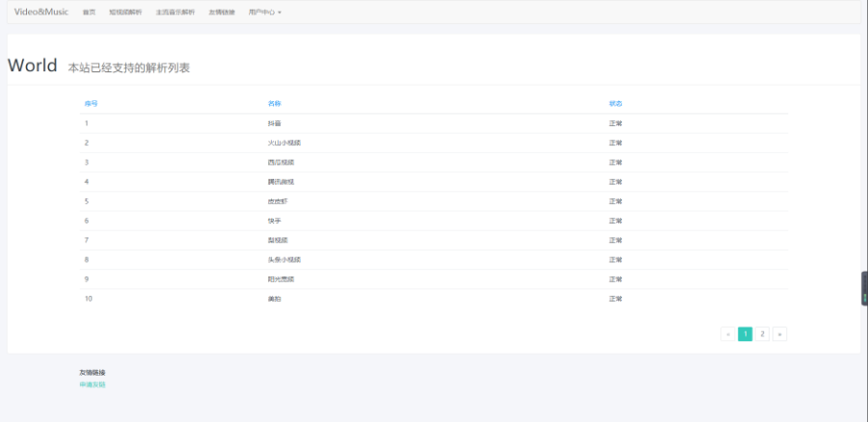Click the 状态 column header

(x=615, y=103)
